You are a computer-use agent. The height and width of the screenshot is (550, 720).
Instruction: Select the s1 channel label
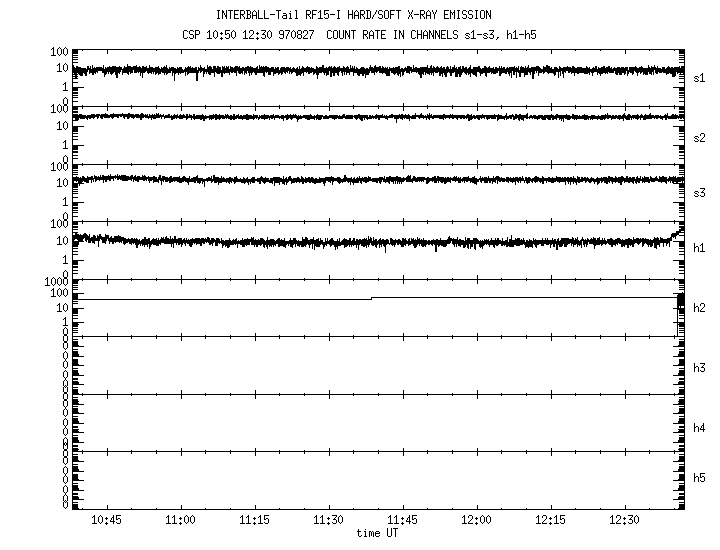pyautogui.click(x=700, y=77)
